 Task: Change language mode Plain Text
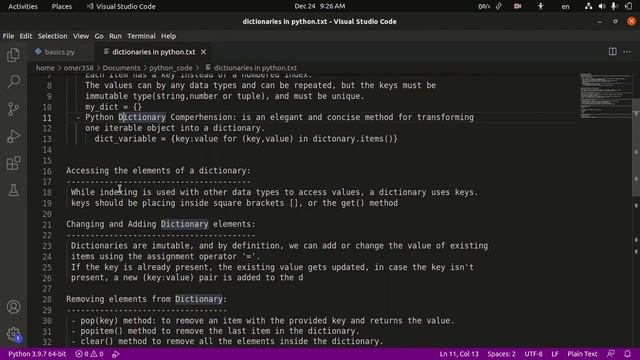click(582, 354)
